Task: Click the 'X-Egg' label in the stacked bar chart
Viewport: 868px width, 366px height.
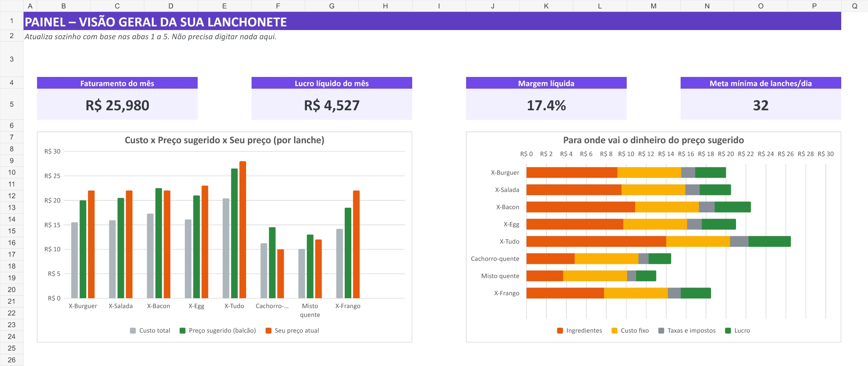Action: (511, 224)
